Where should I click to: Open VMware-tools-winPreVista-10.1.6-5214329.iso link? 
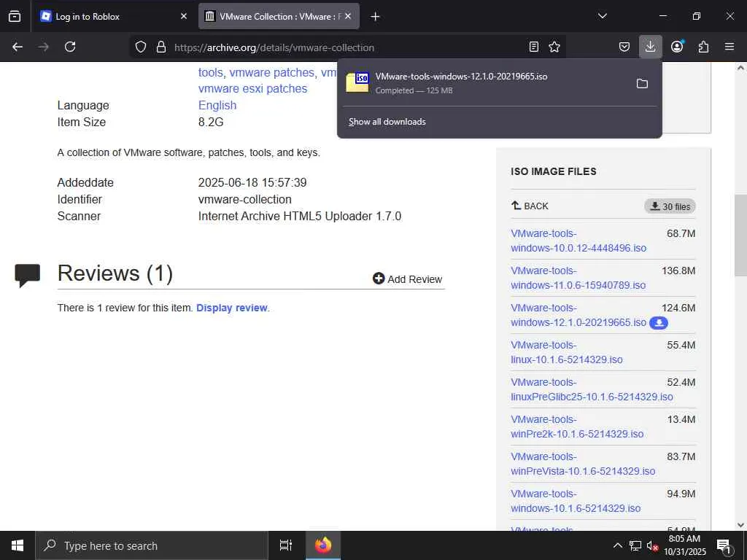[x=583, y=463]
